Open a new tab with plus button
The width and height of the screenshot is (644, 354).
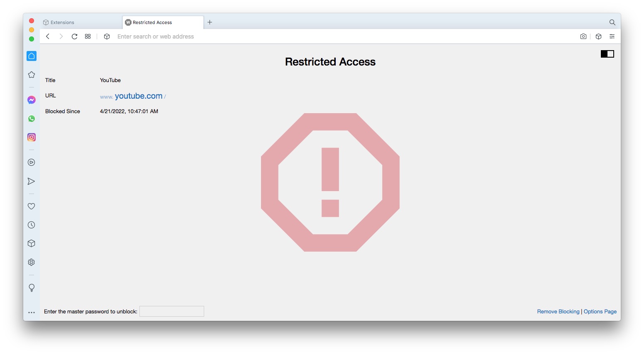click(x=210, y=22)
